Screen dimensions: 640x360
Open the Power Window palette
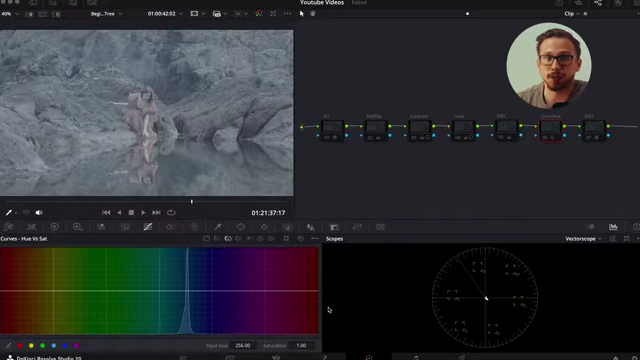click(241, 227)
